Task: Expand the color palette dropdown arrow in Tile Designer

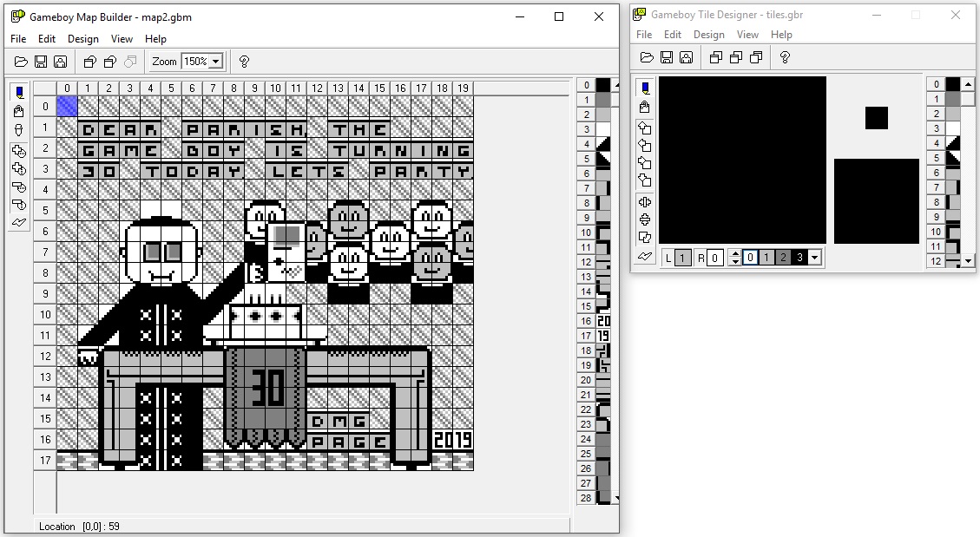Action: click(x=814, y=258)
